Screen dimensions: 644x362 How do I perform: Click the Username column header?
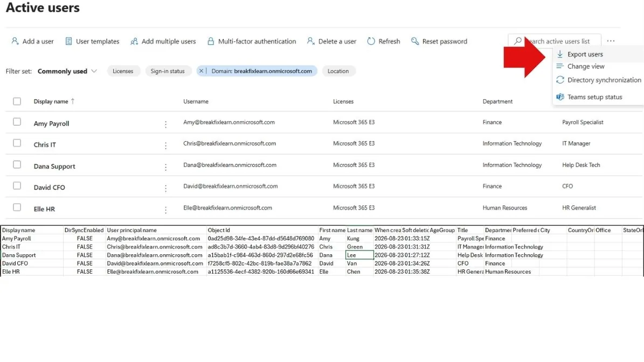[x=196, y=101]
